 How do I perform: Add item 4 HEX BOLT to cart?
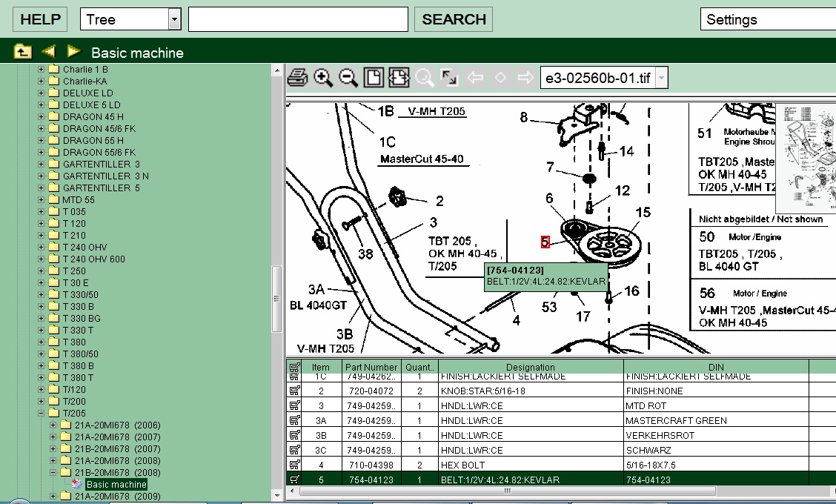(x=294, y=465)
